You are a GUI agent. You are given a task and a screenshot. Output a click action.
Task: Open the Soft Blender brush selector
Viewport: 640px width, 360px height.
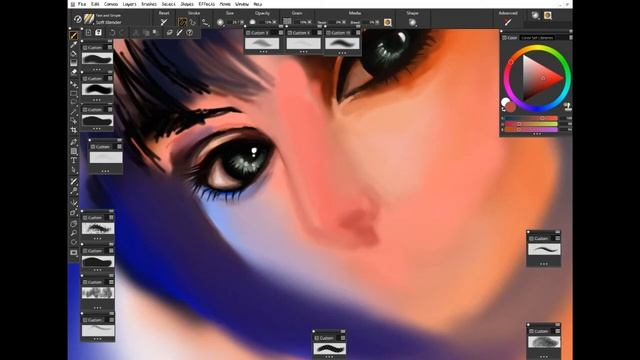pyautogui.click(x=89, y=19)
